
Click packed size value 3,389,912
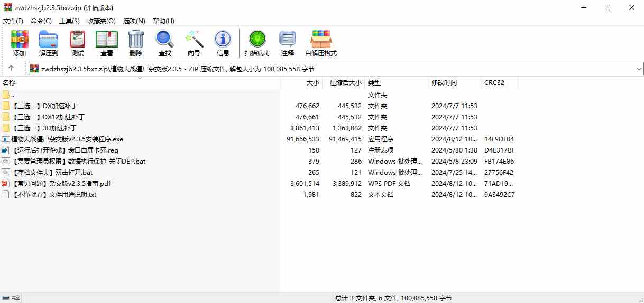click(x=347, y=184)
